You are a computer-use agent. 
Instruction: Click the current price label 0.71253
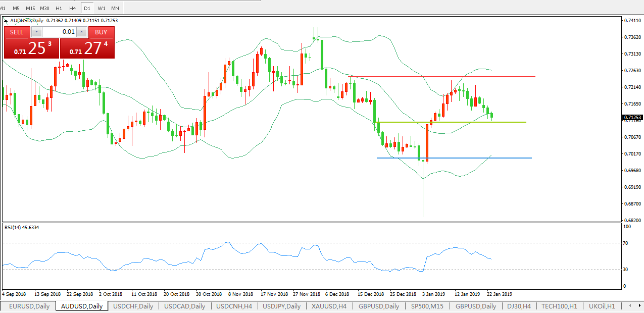click(x=631, y=117)
